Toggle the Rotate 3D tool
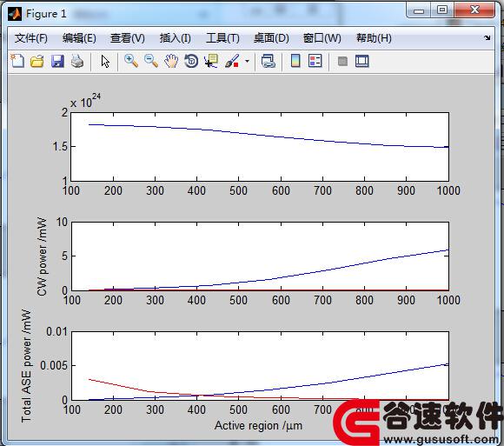 191,61
